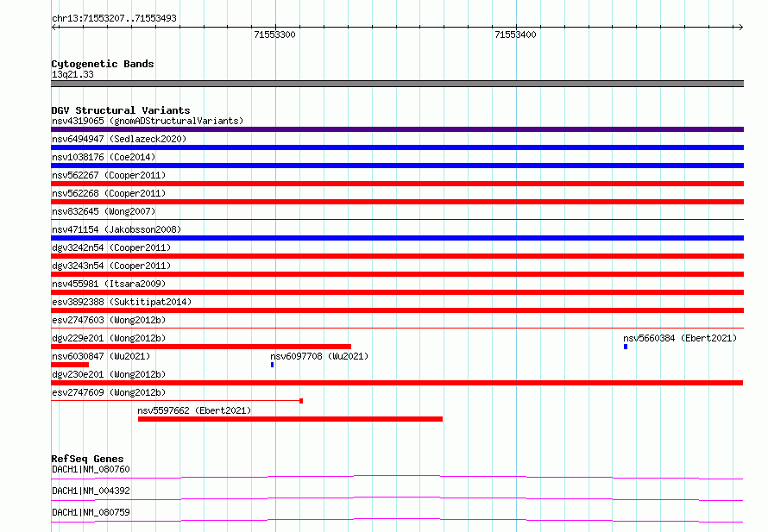This screenshot has width=768, height=532.
Task: Click the esv2747603 (Wong2012b) label
Action: (109, 320)
